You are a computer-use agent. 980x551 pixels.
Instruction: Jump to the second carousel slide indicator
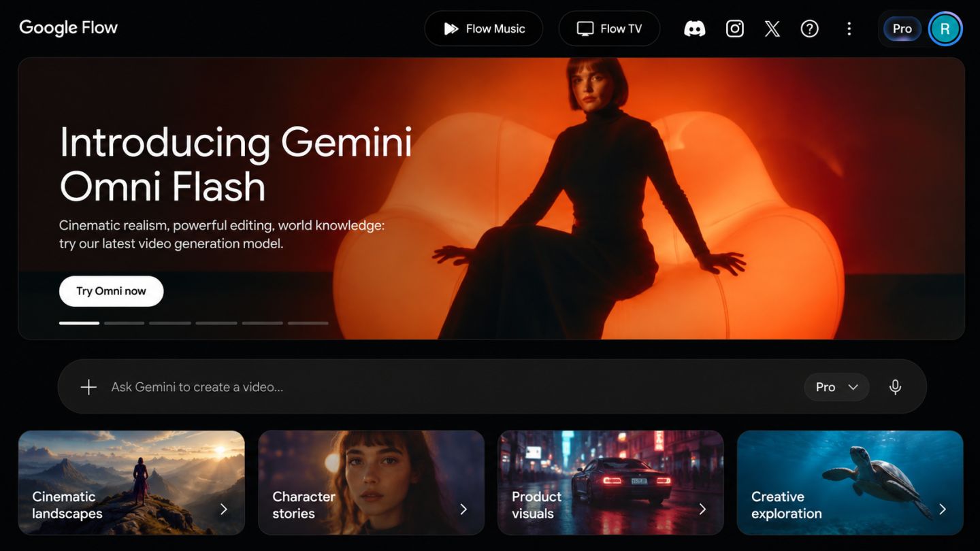click(125, 323)
